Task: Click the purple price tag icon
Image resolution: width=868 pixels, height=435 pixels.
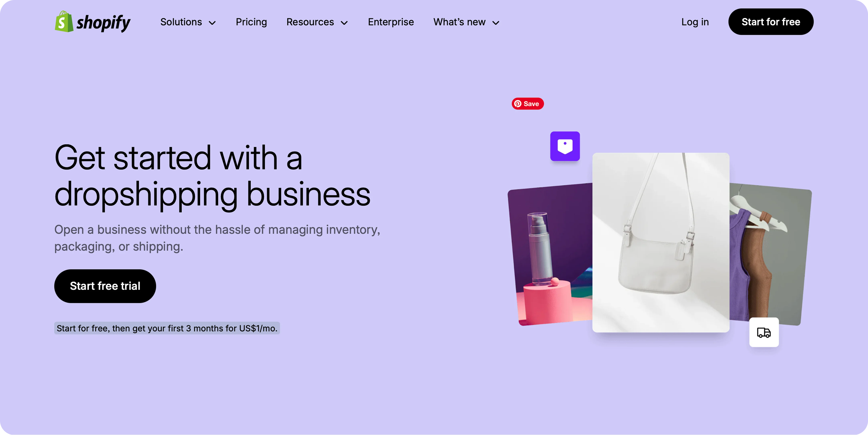Action: pyautogui.click(x=565, y=146)
